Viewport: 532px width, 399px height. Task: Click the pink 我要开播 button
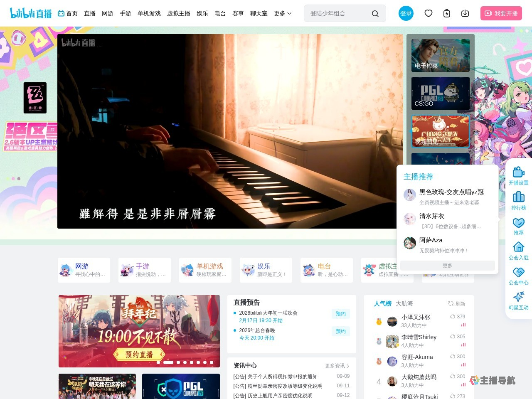(x=501, y=13)
